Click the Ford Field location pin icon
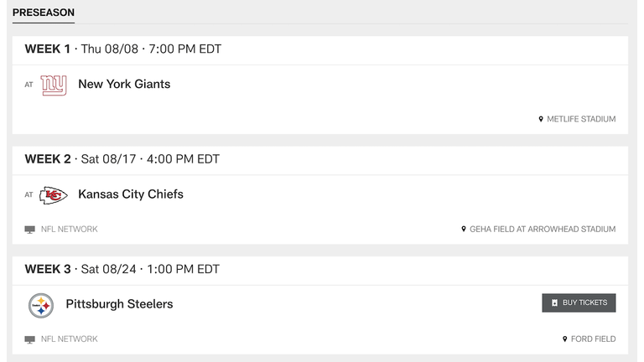Image resolution: width=644 pixels, height=362 pixels. click(x=564, y=339)
